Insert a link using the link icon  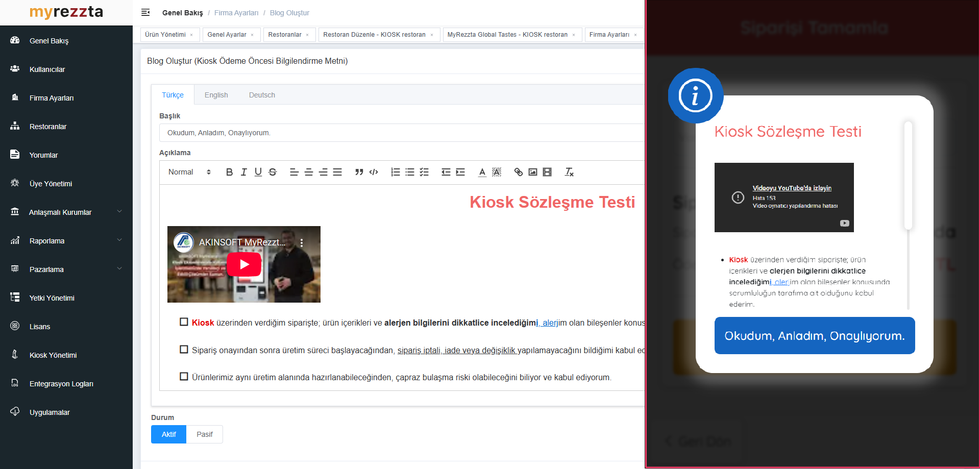[x=518, y=172]
